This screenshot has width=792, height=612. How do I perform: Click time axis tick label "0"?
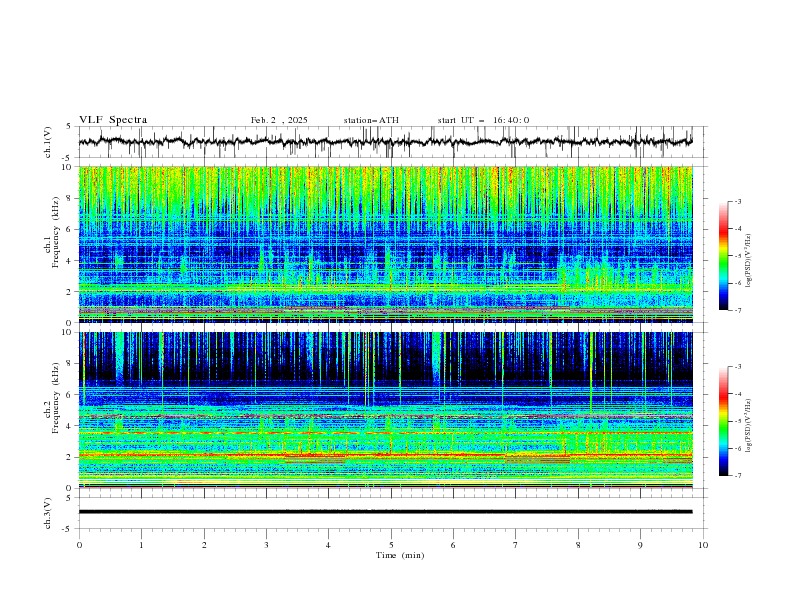(79, 545)
